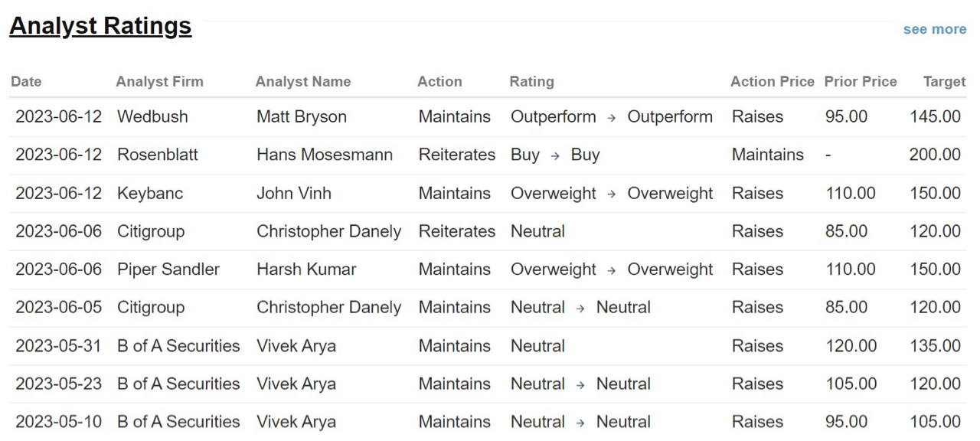Viewport: 980px width, 441px height.
Task: Sort by the Date column header
Action: (x=26, y=81)
